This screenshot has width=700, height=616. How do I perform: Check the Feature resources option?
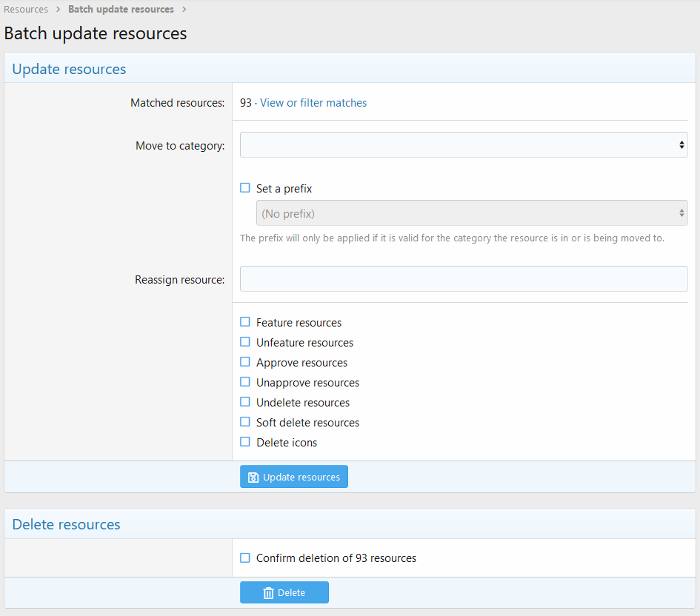point(245,322)
